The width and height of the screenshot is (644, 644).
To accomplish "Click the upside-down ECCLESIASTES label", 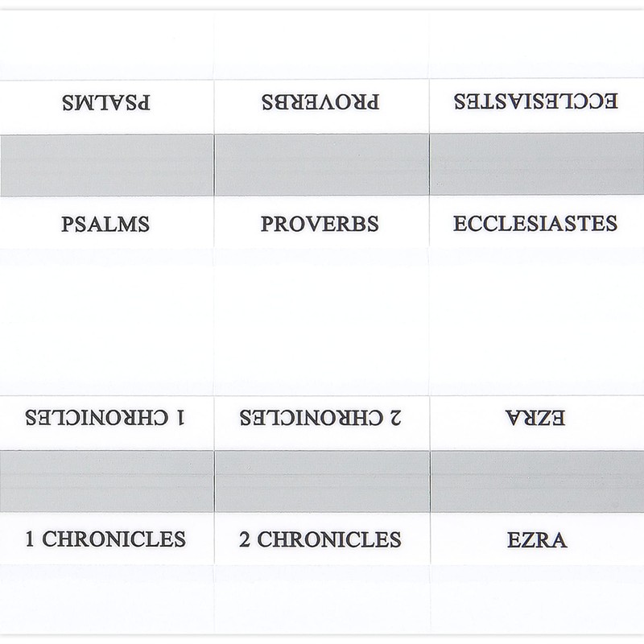I will click(x=535, y=102).
